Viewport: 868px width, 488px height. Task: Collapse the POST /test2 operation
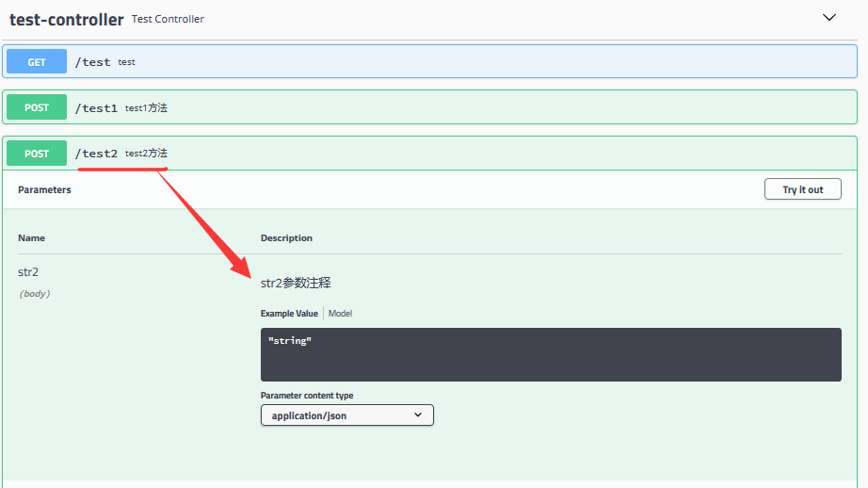[x=429, y=154]
